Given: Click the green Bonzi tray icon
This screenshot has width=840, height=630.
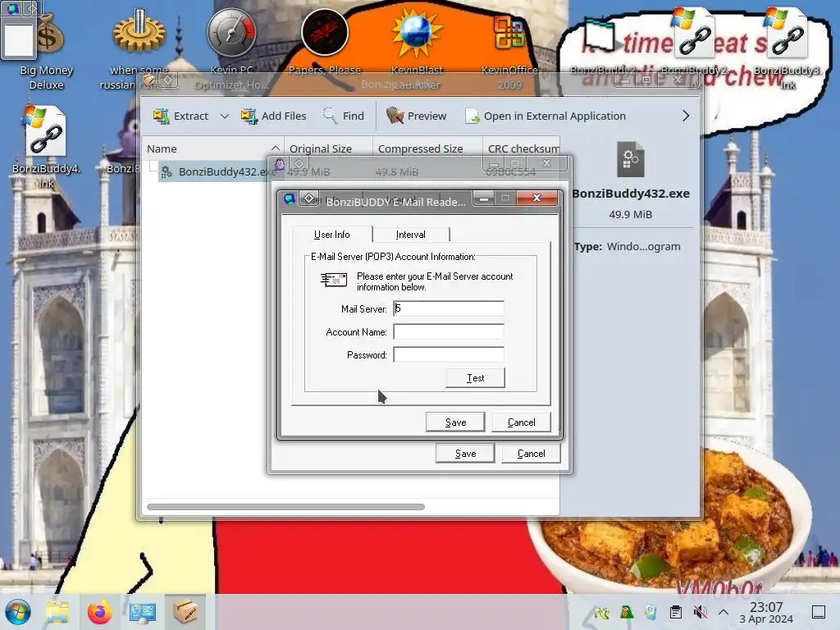Looking at the screenshot, I should coord(626,612).
